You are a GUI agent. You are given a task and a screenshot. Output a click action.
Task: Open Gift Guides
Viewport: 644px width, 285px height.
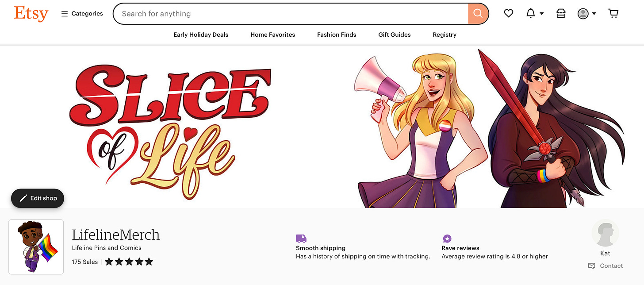point(395,35)
